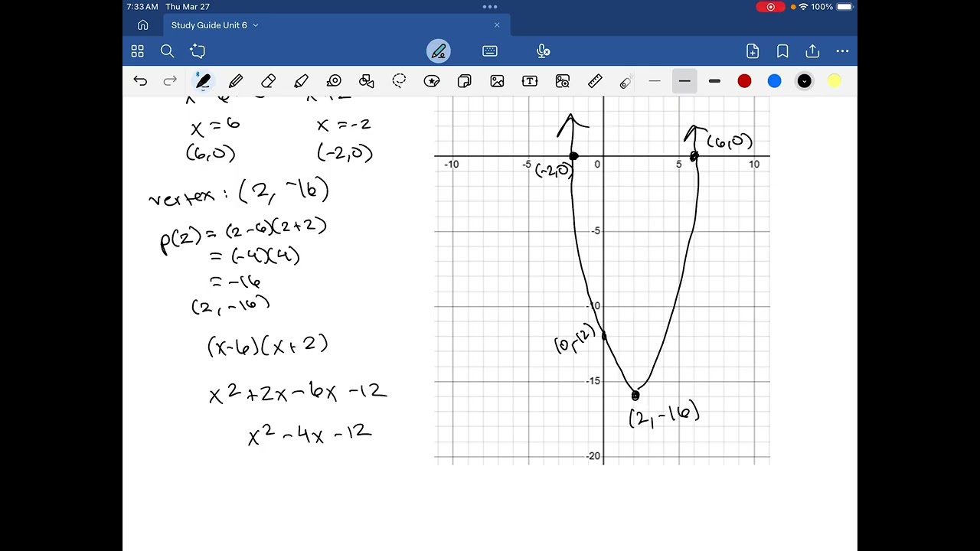Tap the 7:33 AM clock
Screen dimensions: 980x551
[x=142, y=7]
